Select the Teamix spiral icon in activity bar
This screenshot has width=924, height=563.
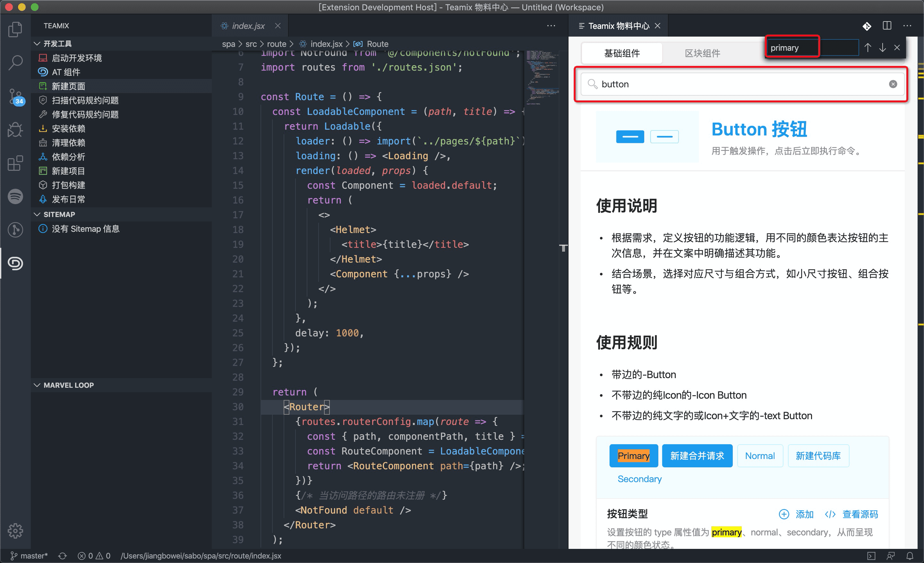pyautogui.click(x=15, y=263)
